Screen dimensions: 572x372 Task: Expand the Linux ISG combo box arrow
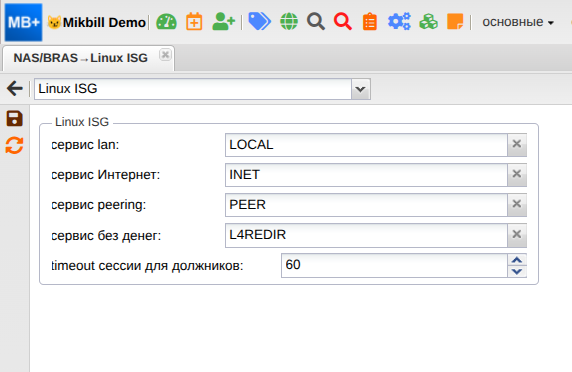[360, 89]
